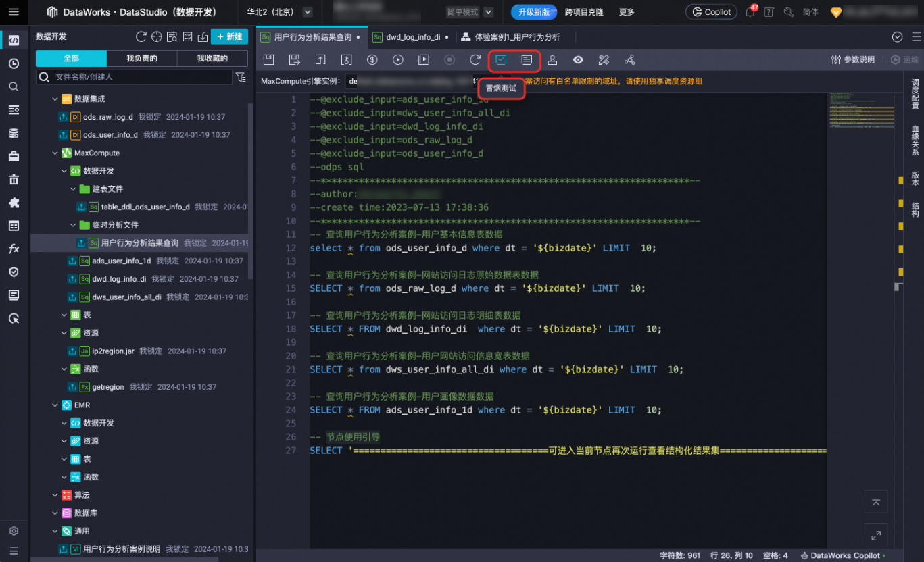This screenshot has height=562, width=924.
Task: Click the 参数说明 button
Action: coord(852,60)
